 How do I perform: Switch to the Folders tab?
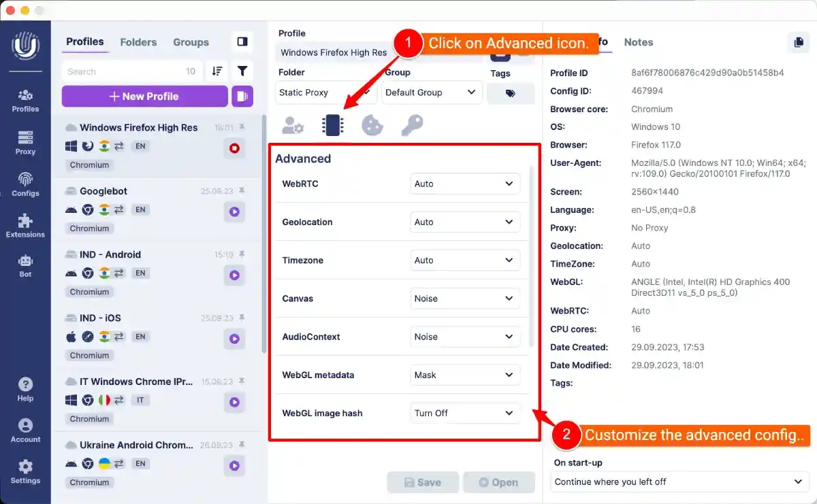(138, 42)
